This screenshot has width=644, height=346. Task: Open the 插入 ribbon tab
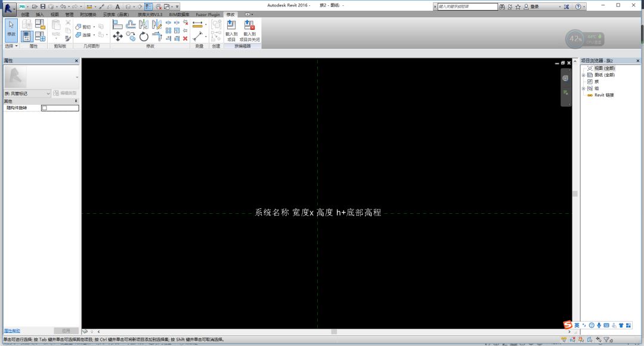39,14
